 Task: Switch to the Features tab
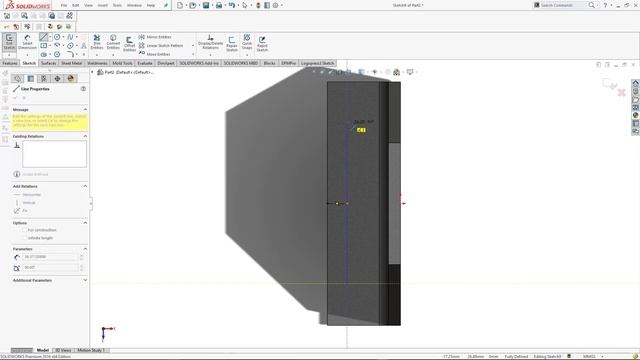pyautogui.click(x=10, y=63)
